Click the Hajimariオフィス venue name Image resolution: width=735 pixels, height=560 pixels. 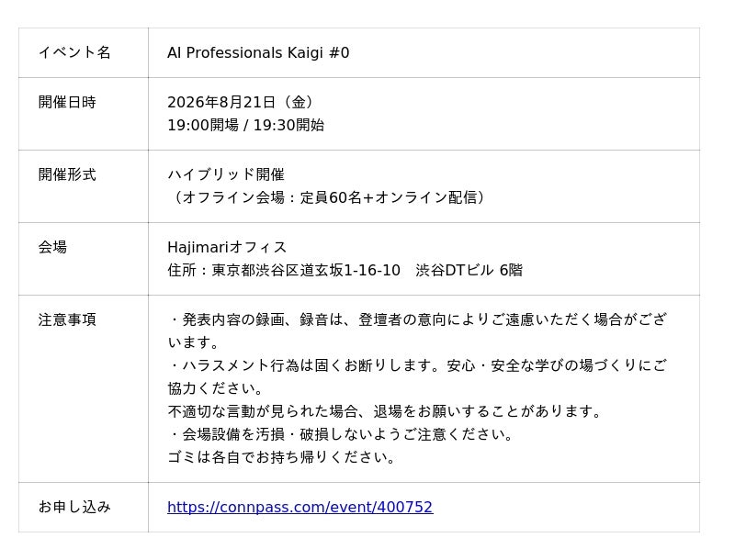point(227,247)
